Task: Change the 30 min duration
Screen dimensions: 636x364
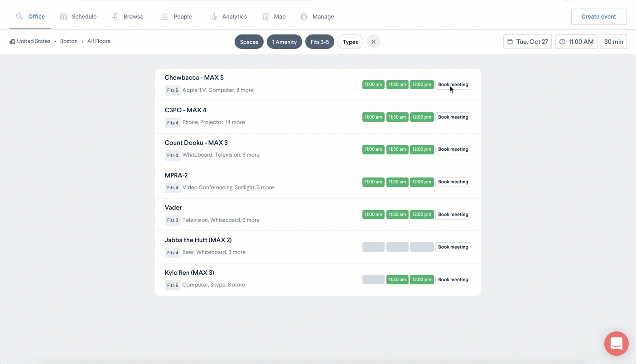Action: [x=614, y=42]
